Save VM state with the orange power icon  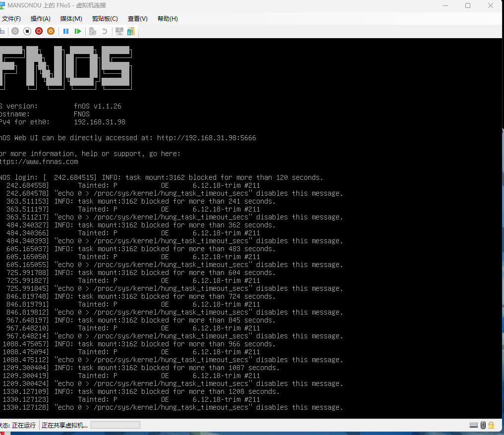click(x=51, y=31)
